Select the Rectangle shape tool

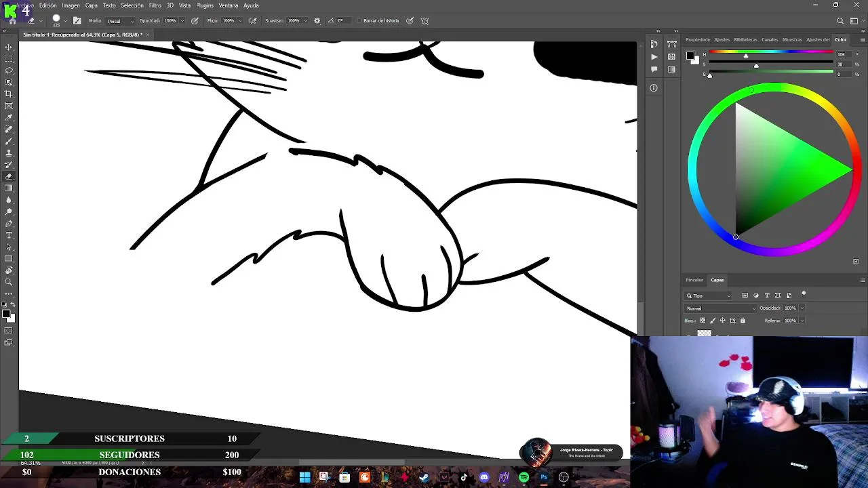click(9, 259)
